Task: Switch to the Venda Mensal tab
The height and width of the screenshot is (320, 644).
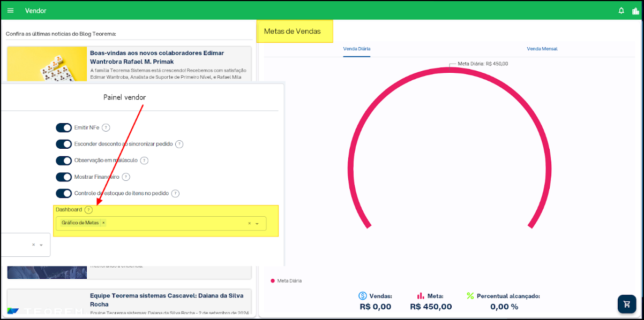Action: click(x=542, y=49)
